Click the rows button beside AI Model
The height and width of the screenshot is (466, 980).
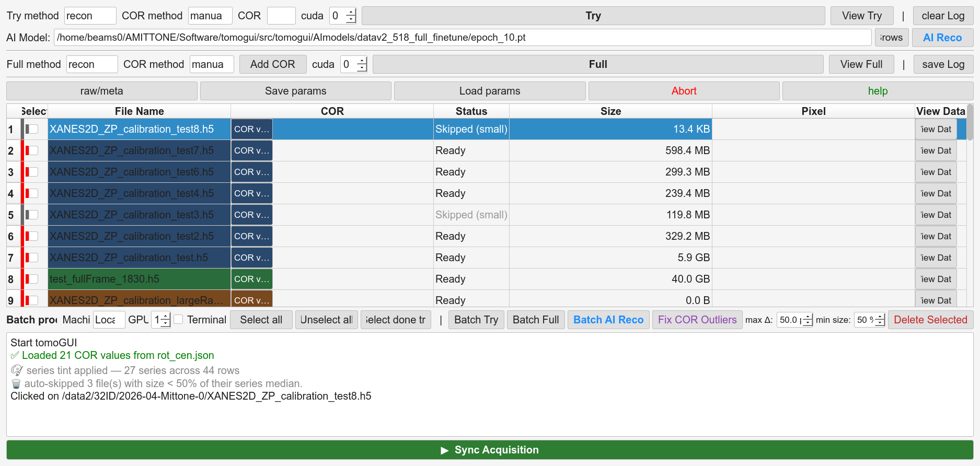[x=892, y=38]
